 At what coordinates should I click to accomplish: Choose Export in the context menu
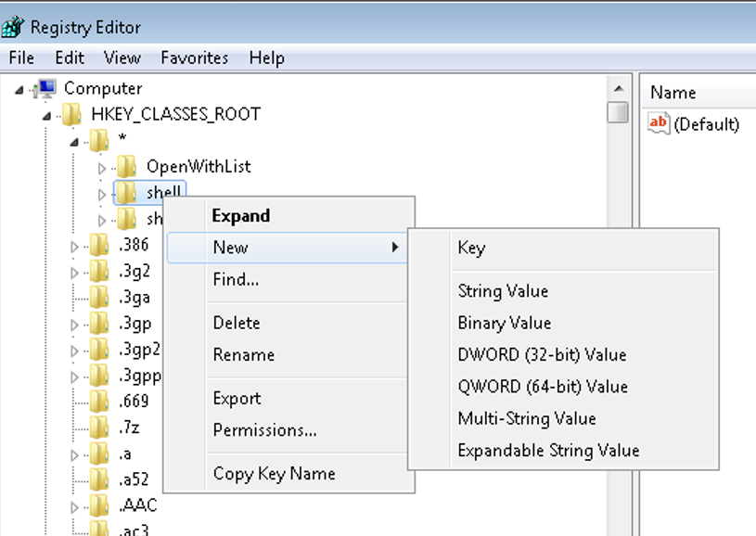tap(289, 398)
